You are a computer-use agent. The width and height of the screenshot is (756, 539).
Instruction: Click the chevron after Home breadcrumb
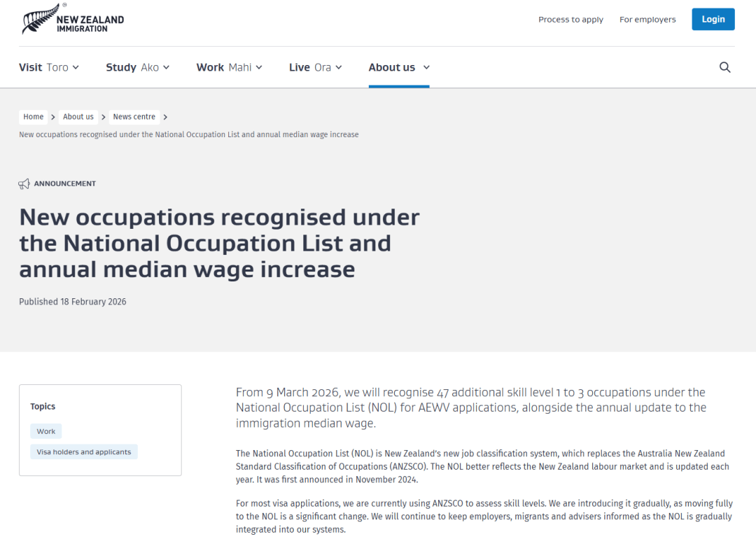(53, 117)
